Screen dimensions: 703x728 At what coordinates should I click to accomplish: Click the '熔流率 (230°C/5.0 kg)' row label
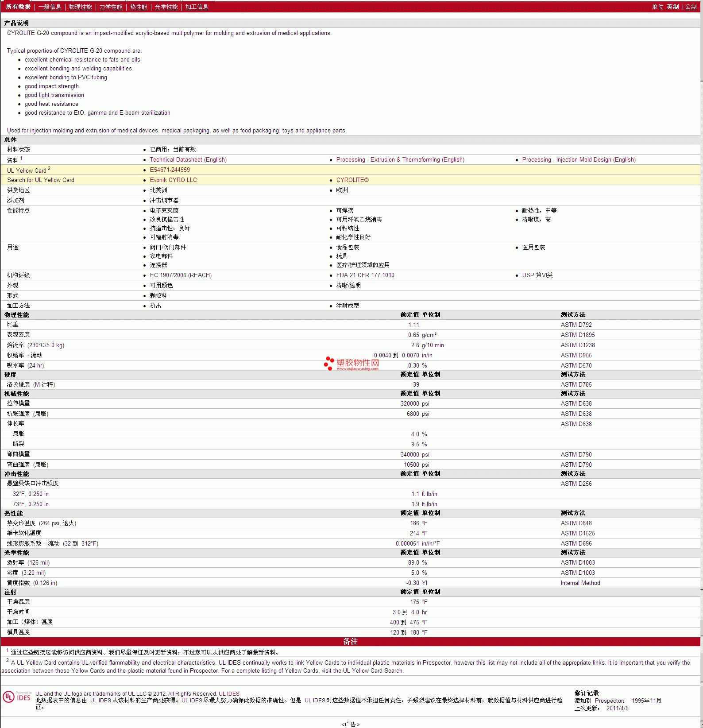tap(35, 345)
